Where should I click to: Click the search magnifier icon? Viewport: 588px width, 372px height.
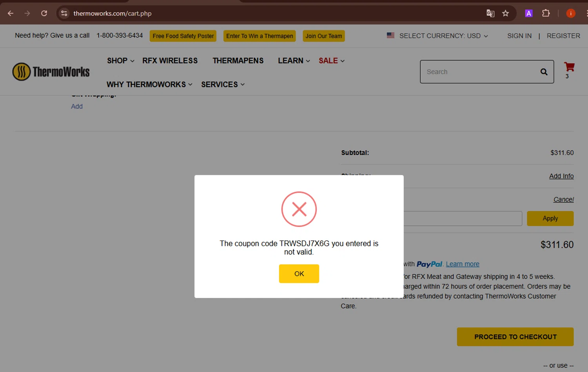tap(544, 72)
